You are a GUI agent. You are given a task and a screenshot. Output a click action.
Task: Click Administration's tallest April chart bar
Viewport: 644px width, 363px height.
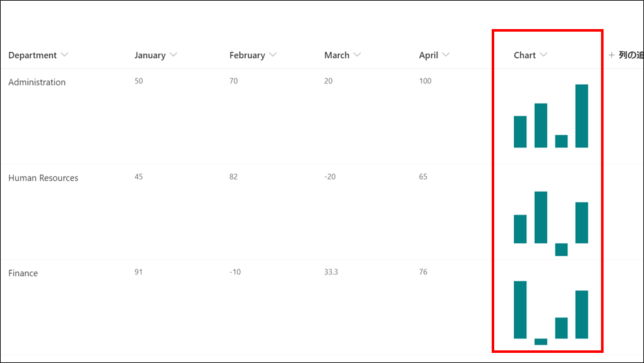pyautogui.click(x=581, y=116)
